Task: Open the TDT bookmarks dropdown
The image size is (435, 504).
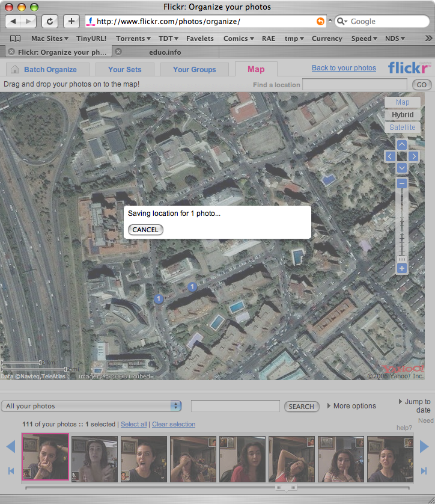Action: (x=168, y=38)
